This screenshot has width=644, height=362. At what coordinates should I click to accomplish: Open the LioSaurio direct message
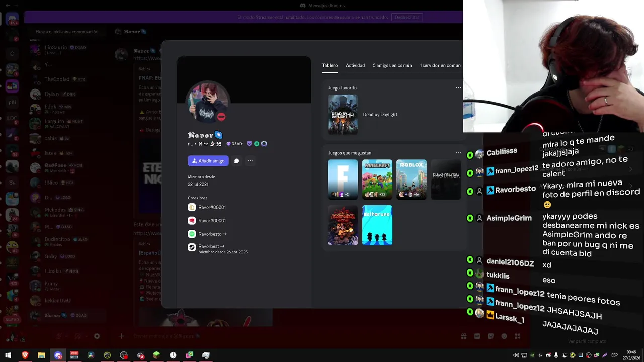pos(67,50)
